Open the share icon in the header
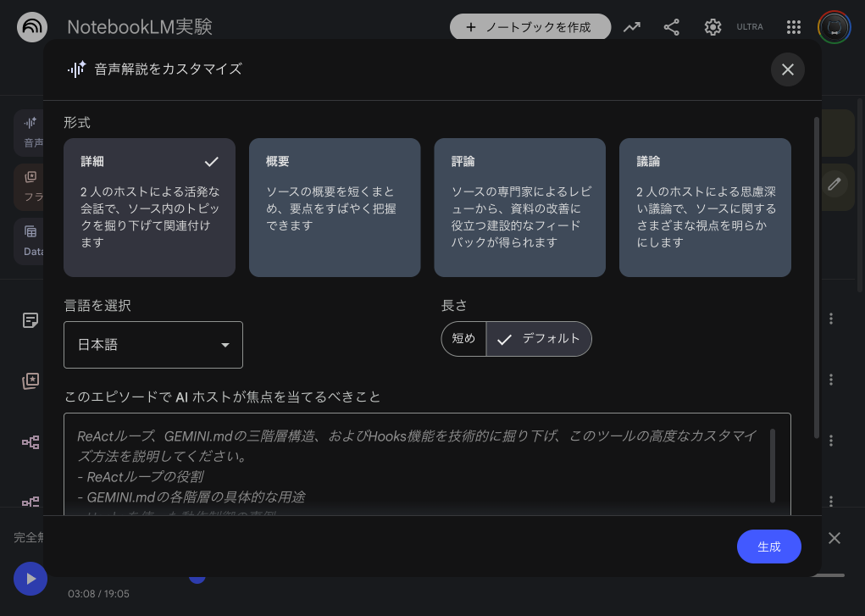 pos(672,26)
